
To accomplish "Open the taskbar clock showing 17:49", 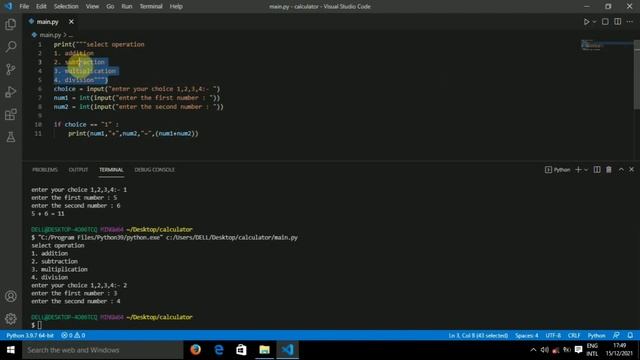I will (x=619, y=350).
